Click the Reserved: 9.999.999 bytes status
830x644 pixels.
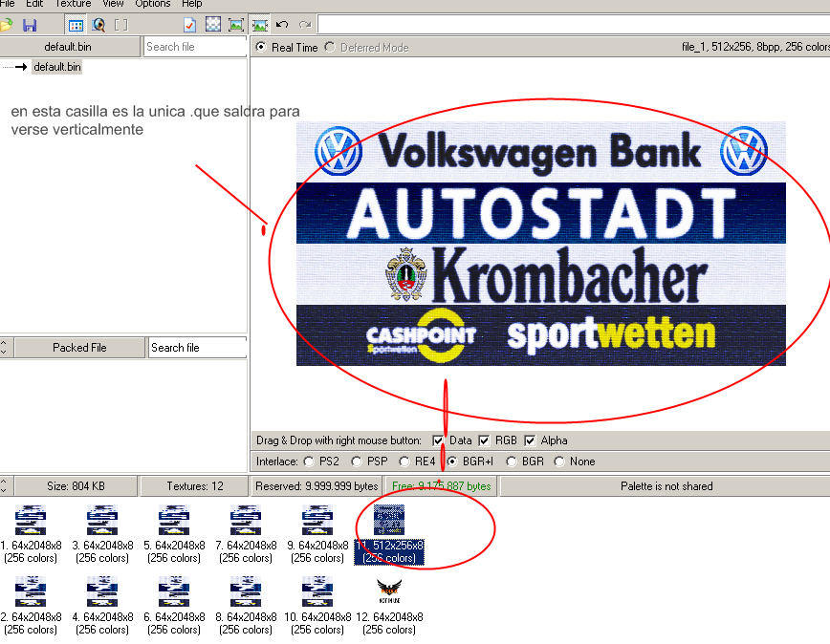[x=317, y=486]
